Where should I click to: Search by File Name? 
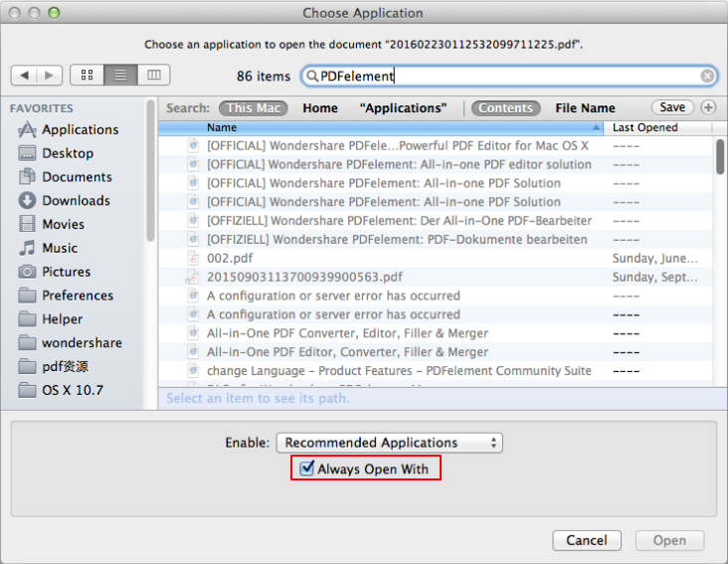pyautogui.click(x=585, y=107)
